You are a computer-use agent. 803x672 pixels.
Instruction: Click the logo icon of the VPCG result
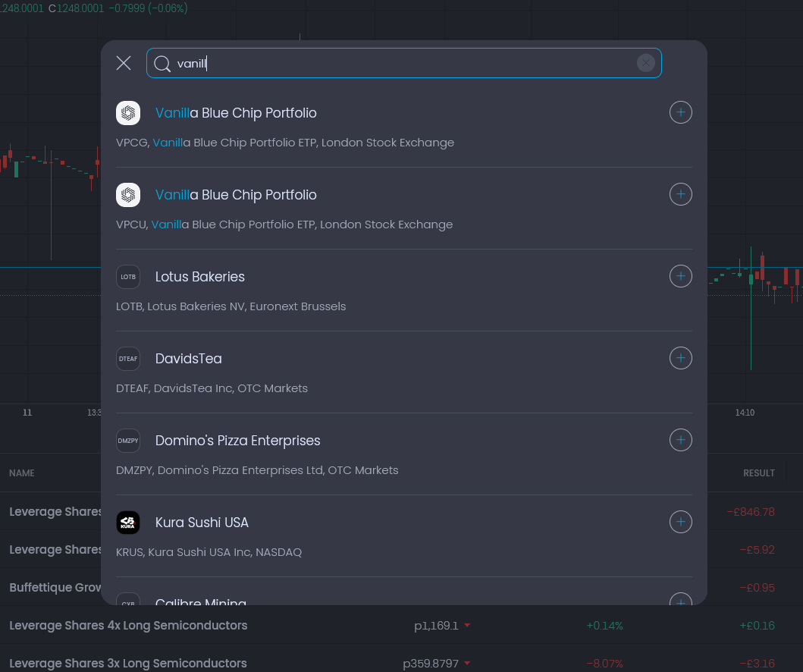[x=128, y=113]
